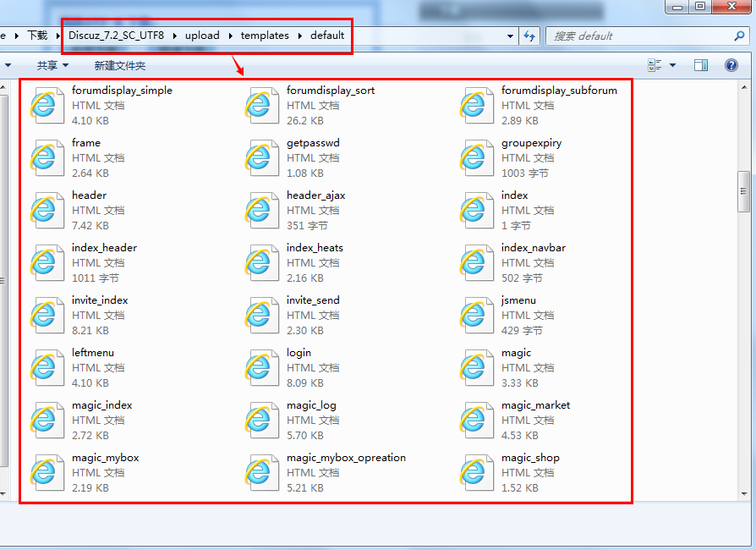Image resolution: width=756 pixels, height=550 pixels.
Task: Click the index HTML file icon
Action: tap(476, 211)
